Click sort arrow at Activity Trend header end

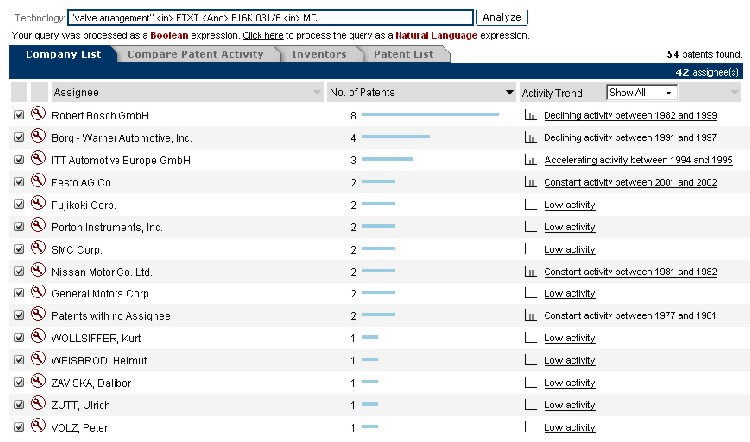[735, 92]
